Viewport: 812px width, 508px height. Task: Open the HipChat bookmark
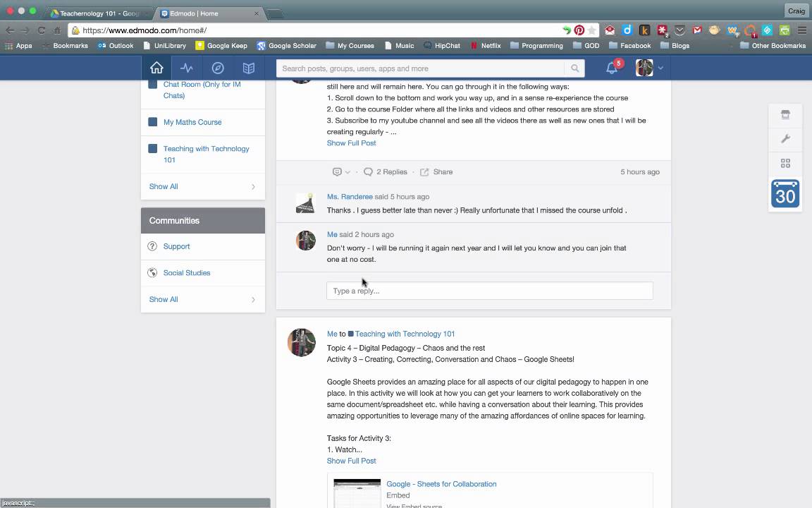click(x=442, y=46)
